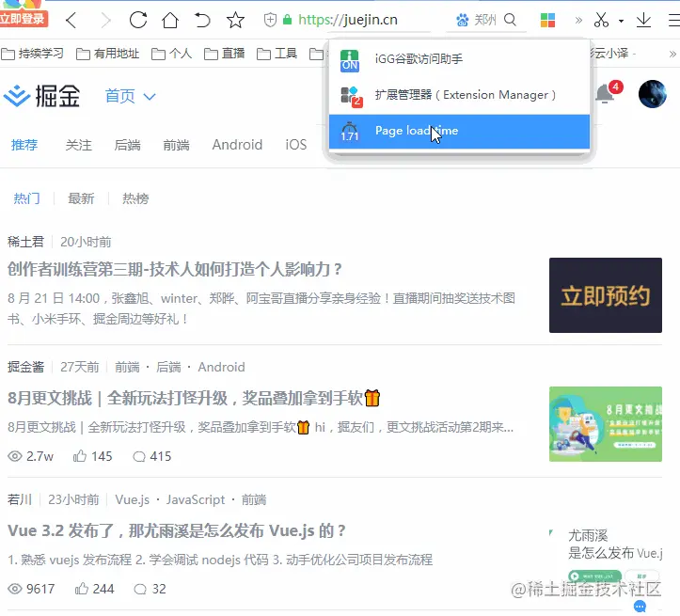Click the 2.7w views eye icon
Screen dimensions: 680x616
[15, 456]
